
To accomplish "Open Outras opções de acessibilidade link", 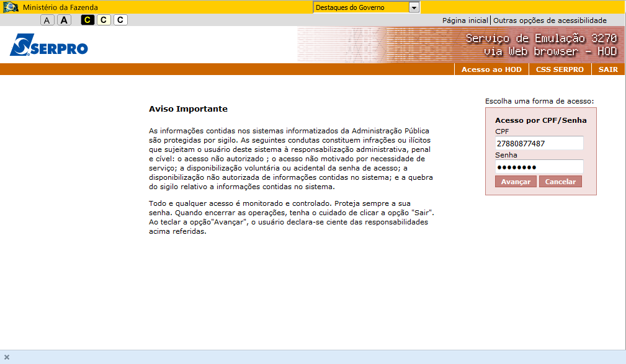I will (550, 20).
